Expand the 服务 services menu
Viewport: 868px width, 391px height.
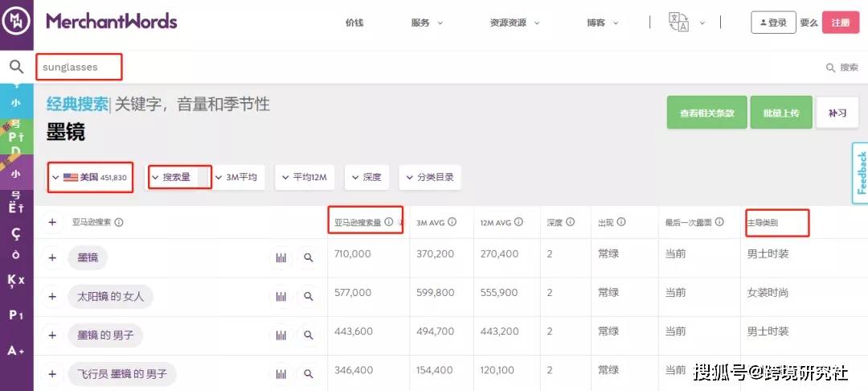pyautogui.click(x=427, y=23)
